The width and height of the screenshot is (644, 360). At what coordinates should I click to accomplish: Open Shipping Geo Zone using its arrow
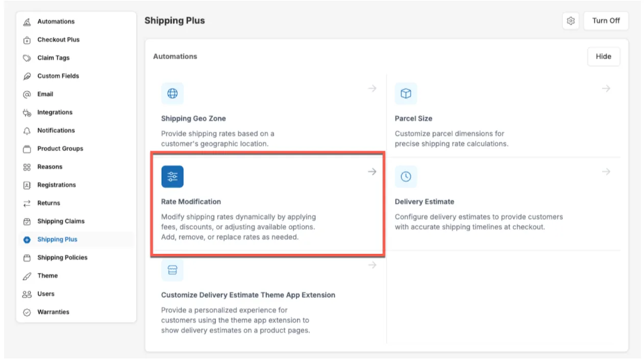pyautogui.click(x=372, y=89)
